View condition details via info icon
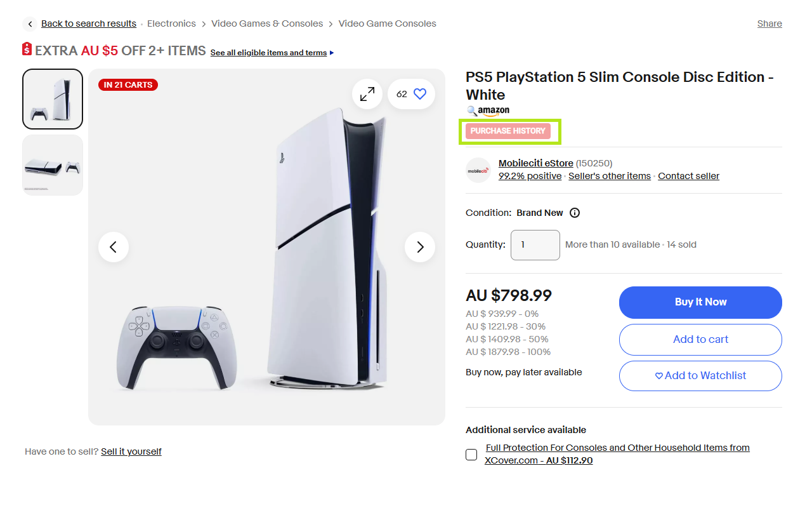The image size is (812, 508). 575,213
